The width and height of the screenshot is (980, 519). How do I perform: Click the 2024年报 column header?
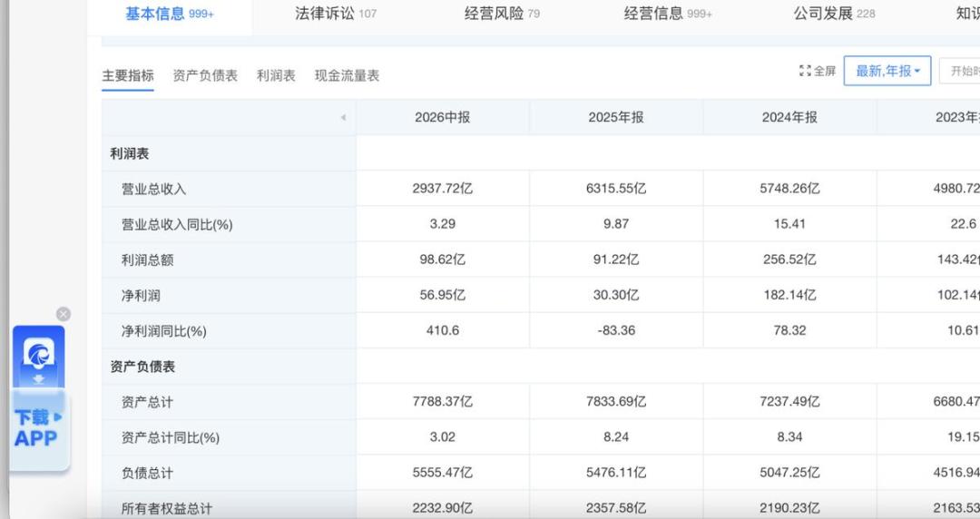pos(790,118)
